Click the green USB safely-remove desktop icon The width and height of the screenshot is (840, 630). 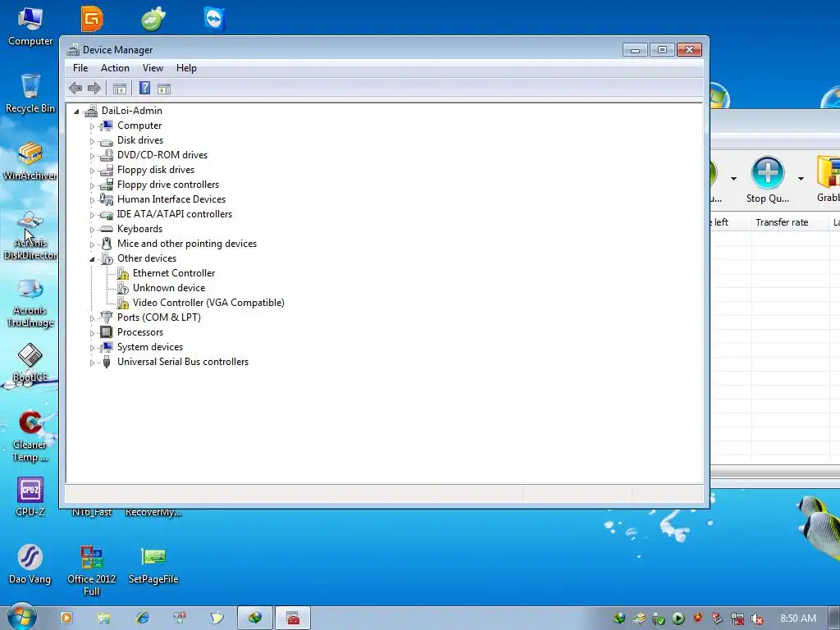pyautogui.click(x=153, y=19)
